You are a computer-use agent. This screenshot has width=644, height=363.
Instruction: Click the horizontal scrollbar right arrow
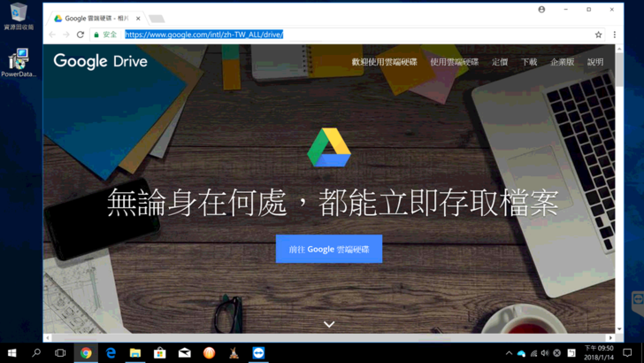[x=610, y=338]
